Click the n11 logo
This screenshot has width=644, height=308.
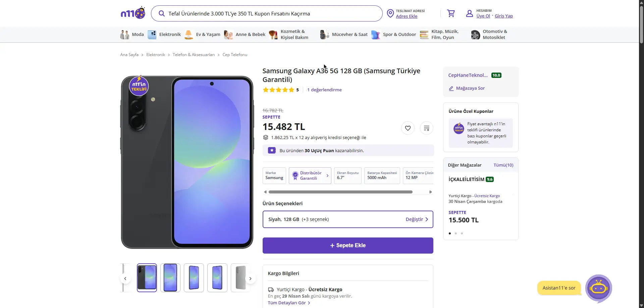[133, 13]
